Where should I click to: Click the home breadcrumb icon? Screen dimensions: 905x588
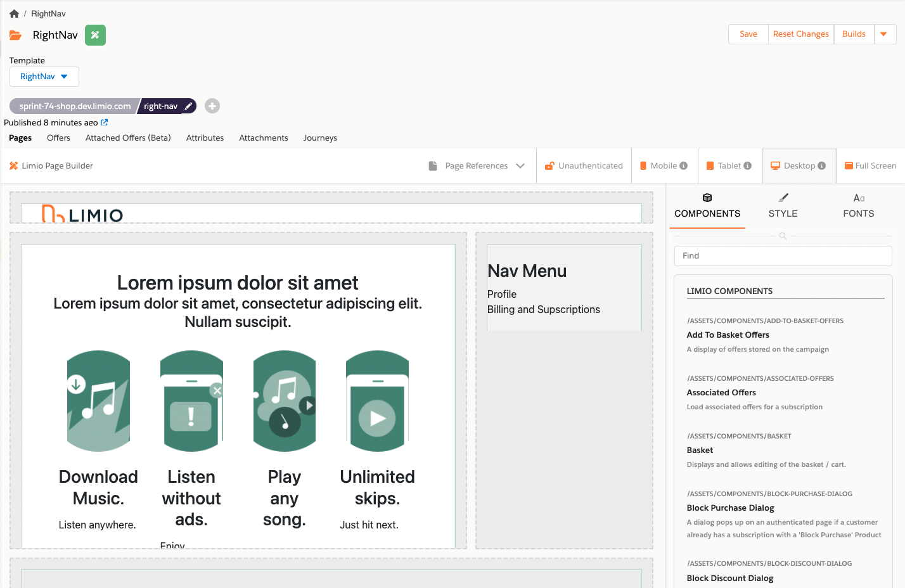(14, 13)
